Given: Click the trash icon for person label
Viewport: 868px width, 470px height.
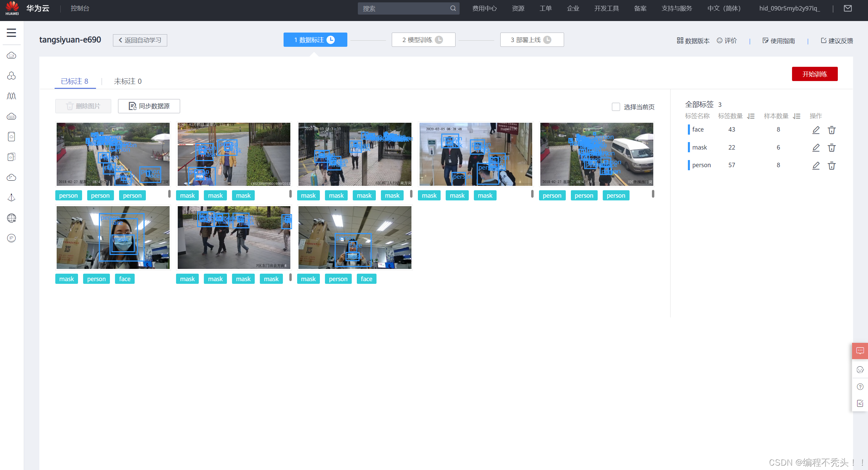Looking at the screenshot, I should click(831, 165).
